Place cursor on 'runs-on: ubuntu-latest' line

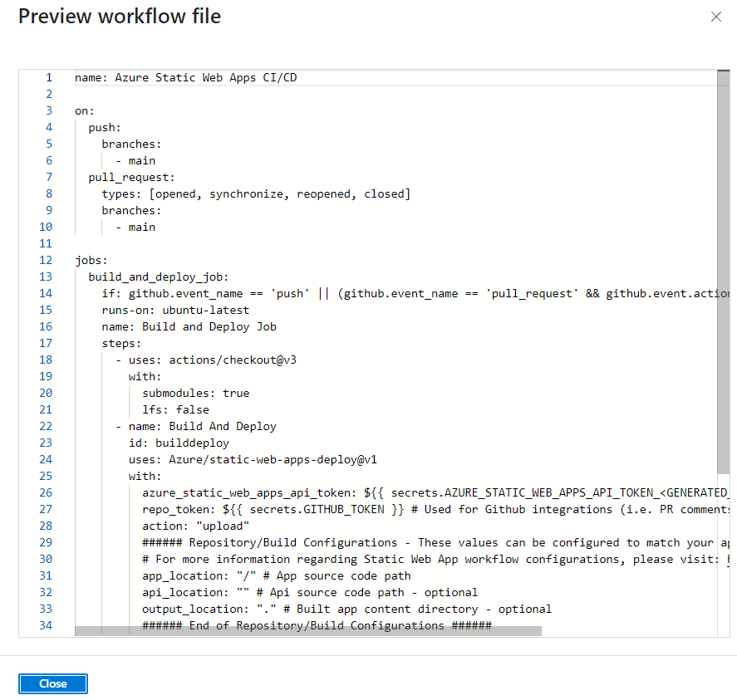pos(175,310)
